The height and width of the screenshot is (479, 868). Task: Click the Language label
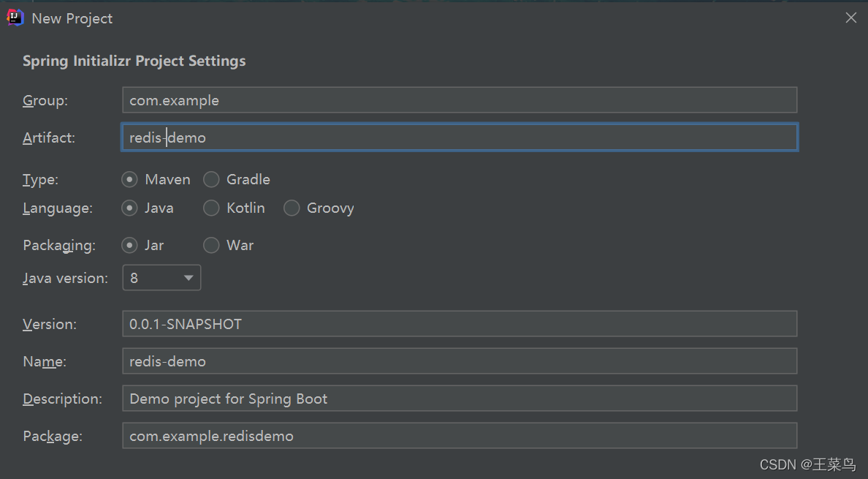tap(58, 208)
